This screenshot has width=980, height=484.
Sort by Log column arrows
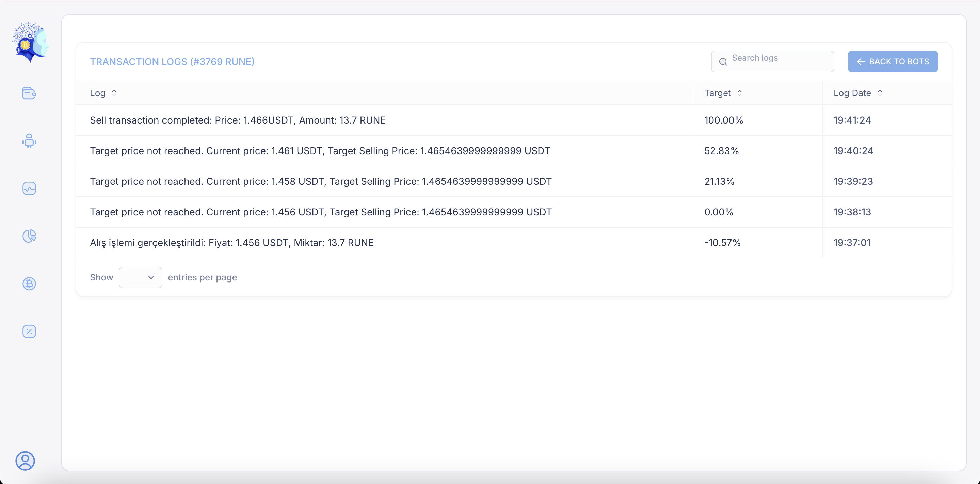(x=114, y=93)
